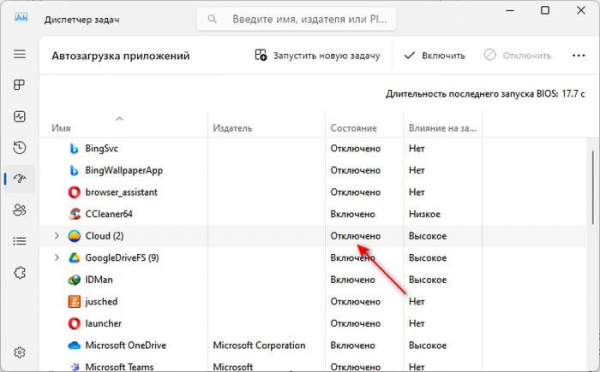Viewport: 600px width, 372px height.
Task: Open the App history page
Action: tap(20, 147)
